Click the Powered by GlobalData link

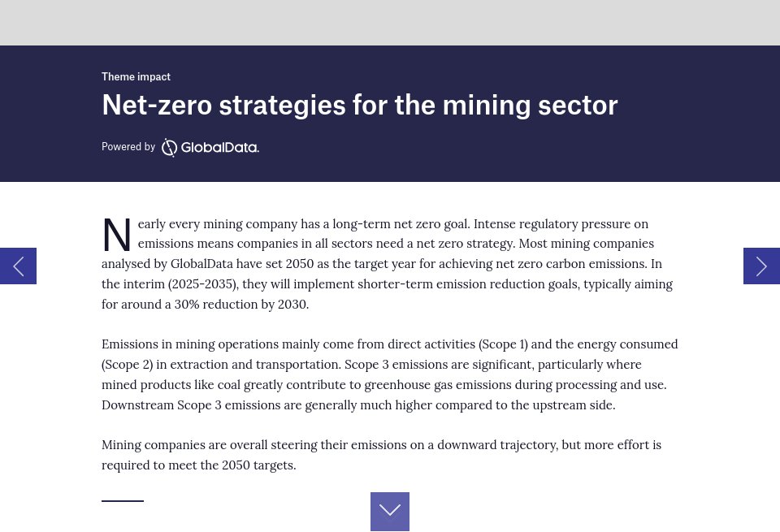point(180,147)
